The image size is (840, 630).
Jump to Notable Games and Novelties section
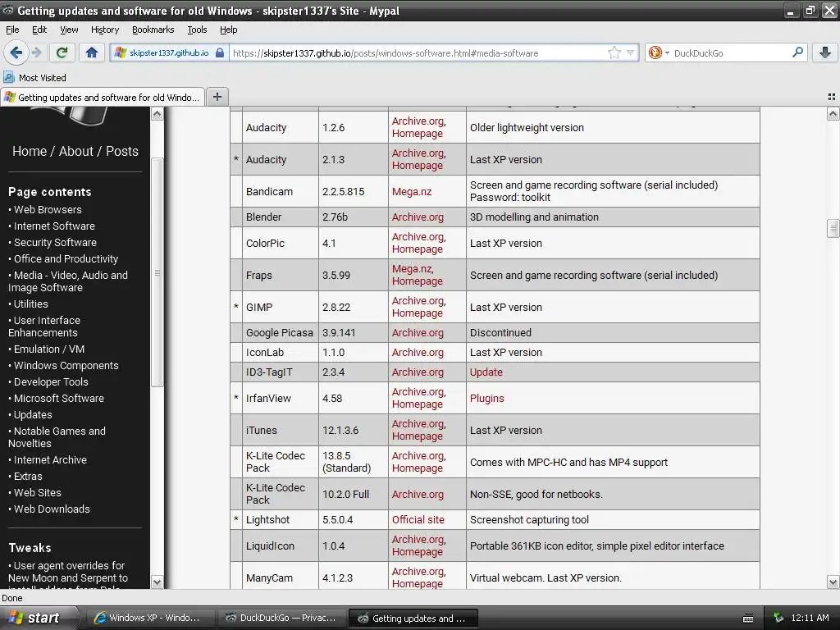point(57,437)
